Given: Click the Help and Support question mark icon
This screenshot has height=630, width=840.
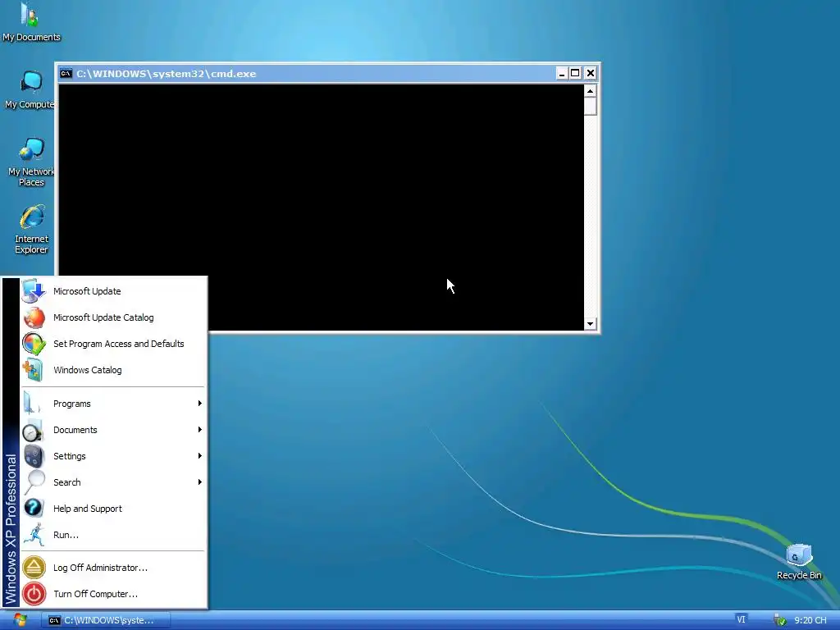Looking at the screenshot, I should tap(33, 508).
